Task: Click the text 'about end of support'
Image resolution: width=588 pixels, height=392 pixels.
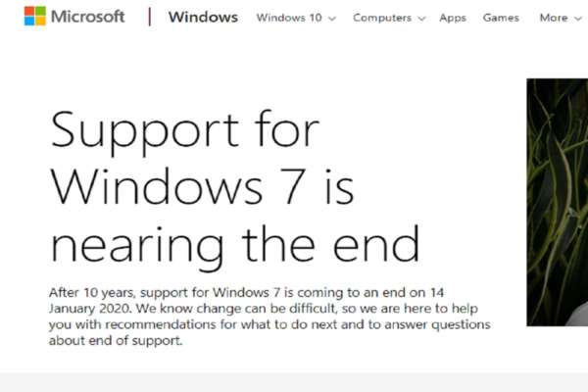Action: (115, 341)
